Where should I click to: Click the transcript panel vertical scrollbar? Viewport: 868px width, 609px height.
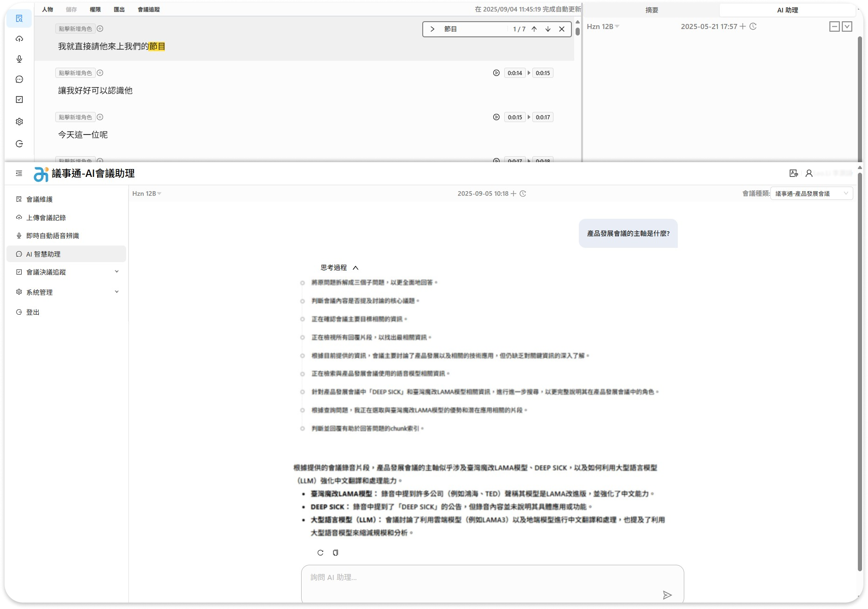pyautogui.click(x=577, y=31)
